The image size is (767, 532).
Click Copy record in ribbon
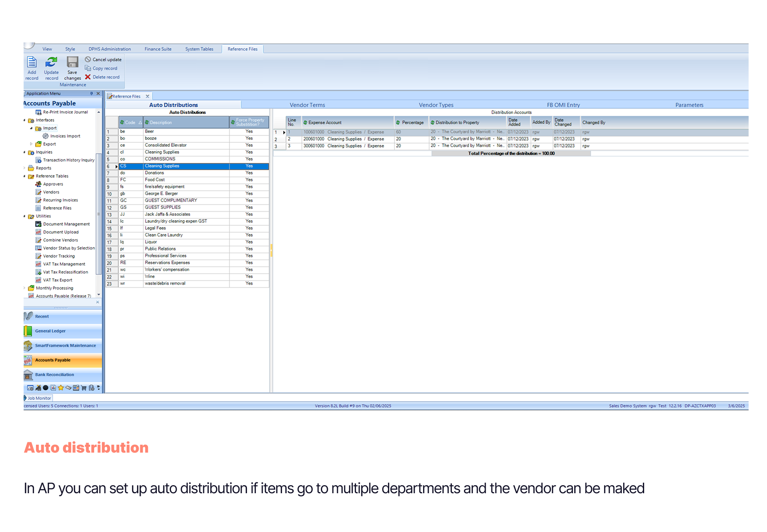click(101, 68)
